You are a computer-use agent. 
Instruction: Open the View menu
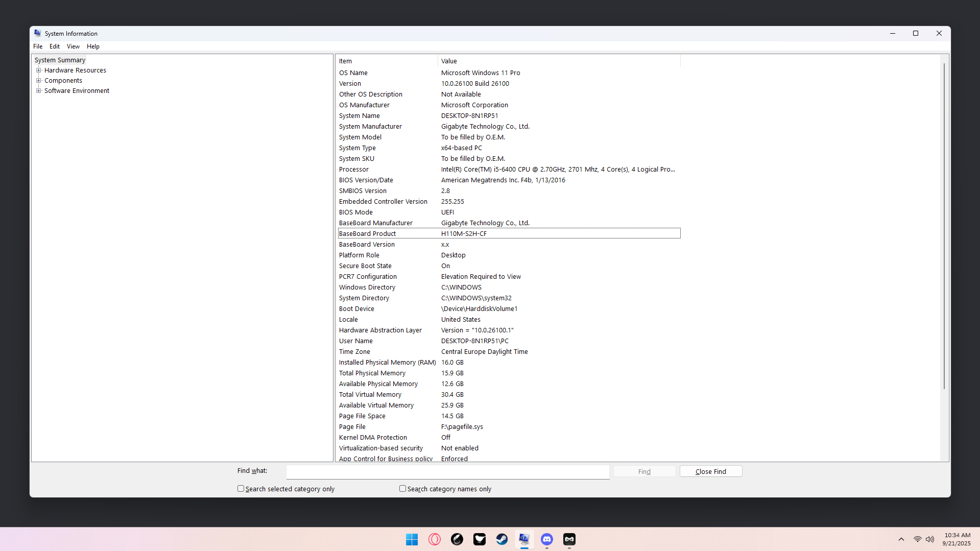[x=73, y=46]
